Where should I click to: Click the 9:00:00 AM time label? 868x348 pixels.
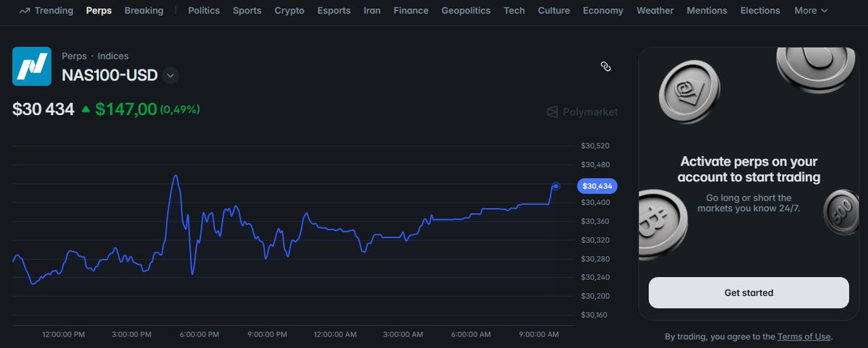coord(540,335)
